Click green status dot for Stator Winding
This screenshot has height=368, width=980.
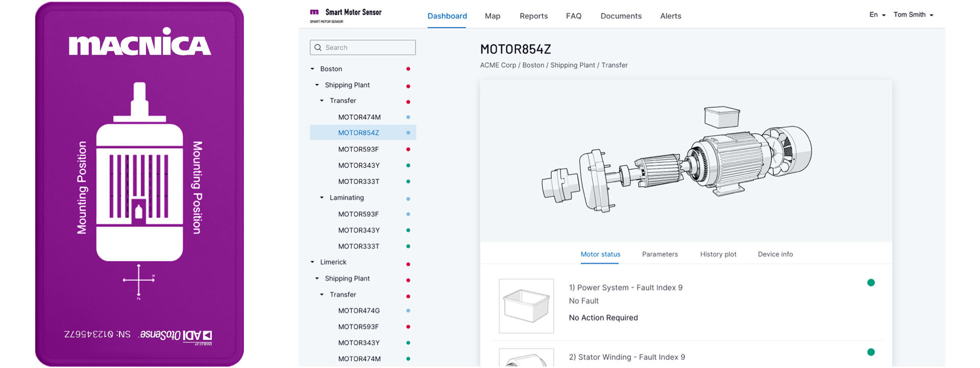(x=871, y=352)
